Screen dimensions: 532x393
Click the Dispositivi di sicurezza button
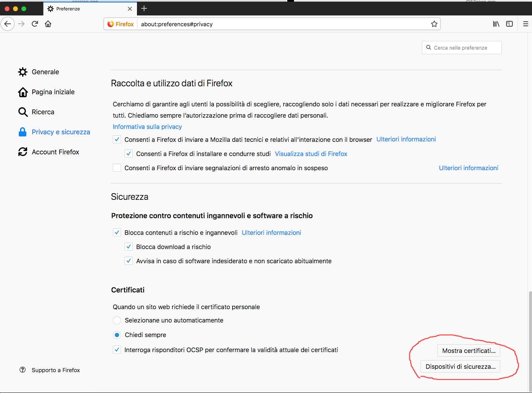coord(460,366)
